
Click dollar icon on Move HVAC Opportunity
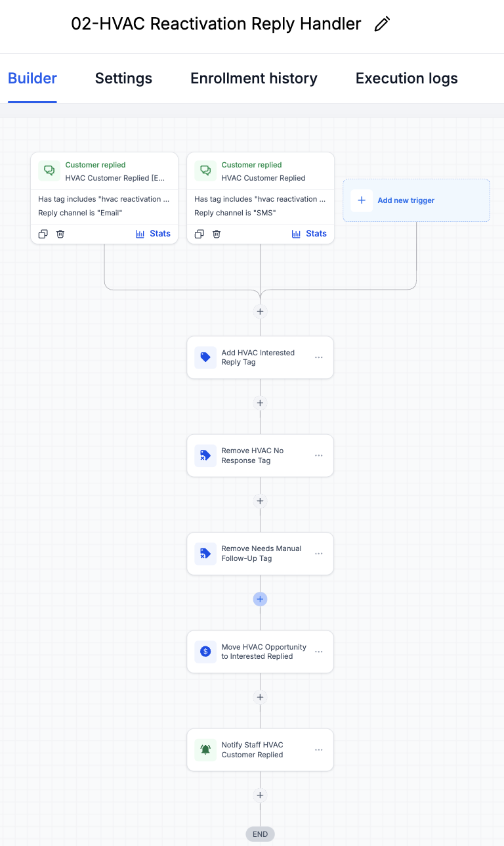pyautogui.click(x=205, y=652)
